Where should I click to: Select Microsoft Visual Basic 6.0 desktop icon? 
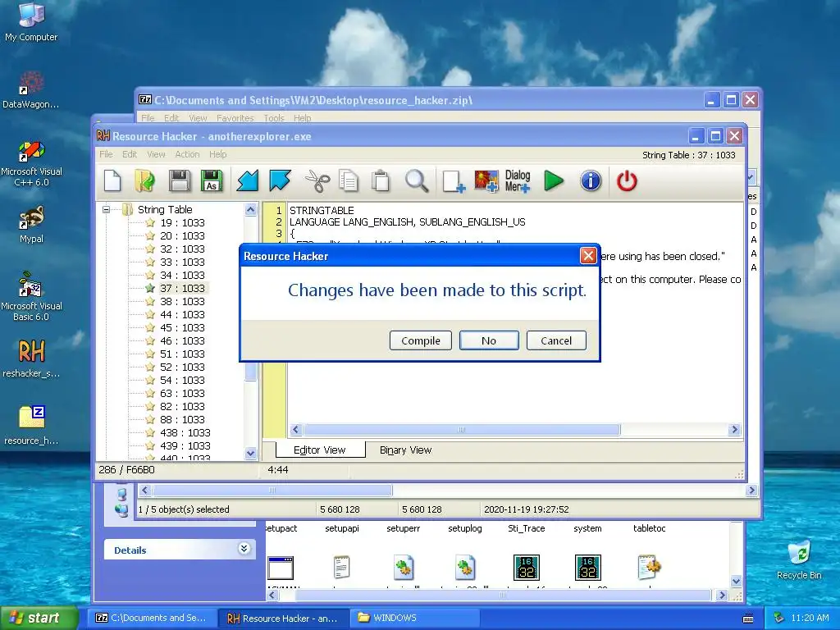(x=31, y=295)
